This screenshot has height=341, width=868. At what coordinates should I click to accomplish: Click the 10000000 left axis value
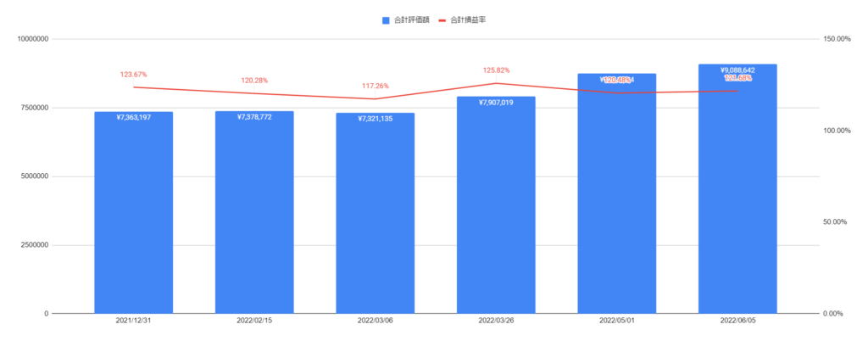[x=33, y=39]
